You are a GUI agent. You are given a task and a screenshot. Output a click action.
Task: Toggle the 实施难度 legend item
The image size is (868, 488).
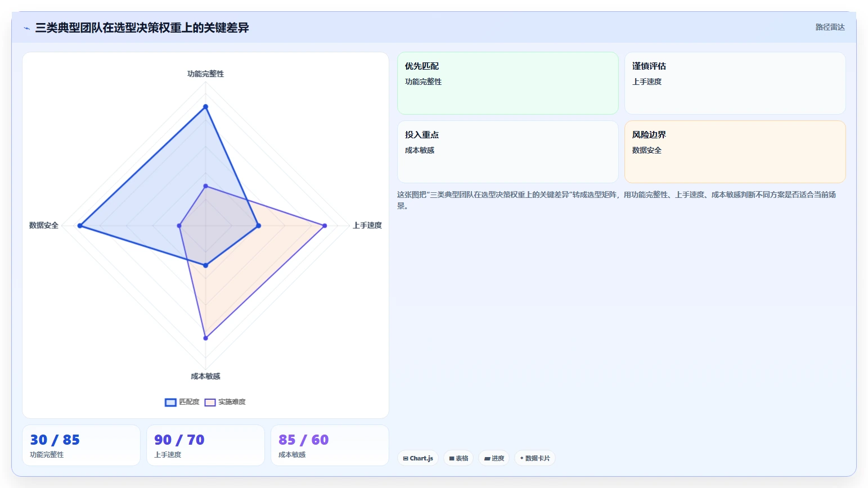225,402
